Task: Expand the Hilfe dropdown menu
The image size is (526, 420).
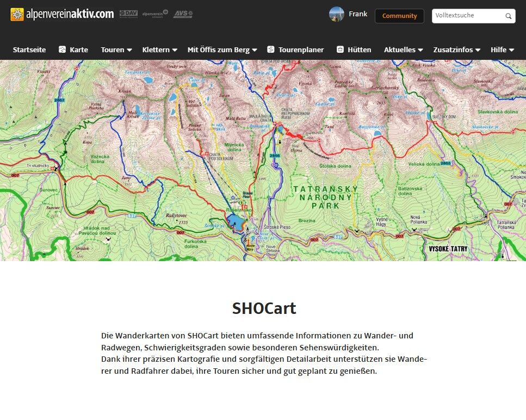Action: tap(502, 50)
